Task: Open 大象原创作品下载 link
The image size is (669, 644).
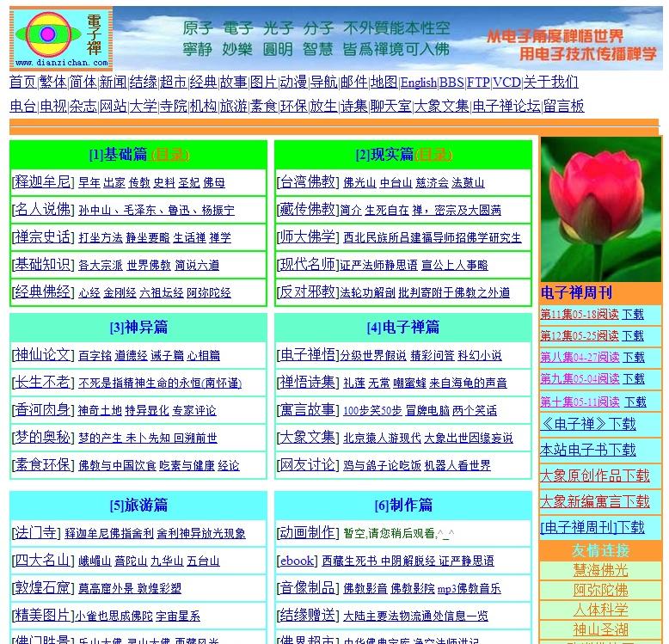Action: 595,475
